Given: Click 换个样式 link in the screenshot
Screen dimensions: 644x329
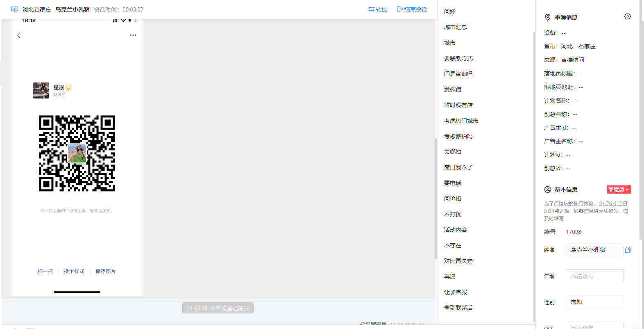Looking at the screenshot, I should (x=74, y=271).
